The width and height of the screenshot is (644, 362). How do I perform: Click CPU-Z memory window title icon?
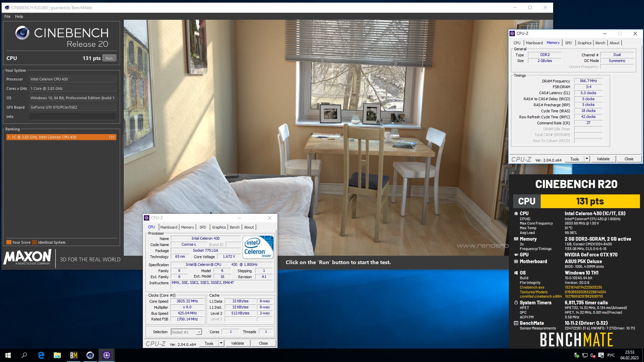pyautogui.click(x=512, y=34)
